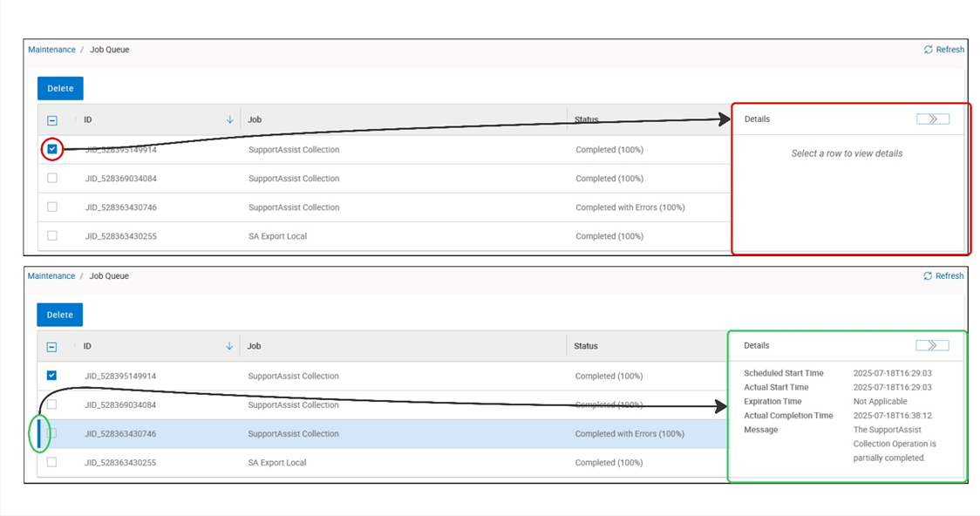Click the Job column header in upper table
The width and height of the screenshot is (980, 516).
point(255,119)
